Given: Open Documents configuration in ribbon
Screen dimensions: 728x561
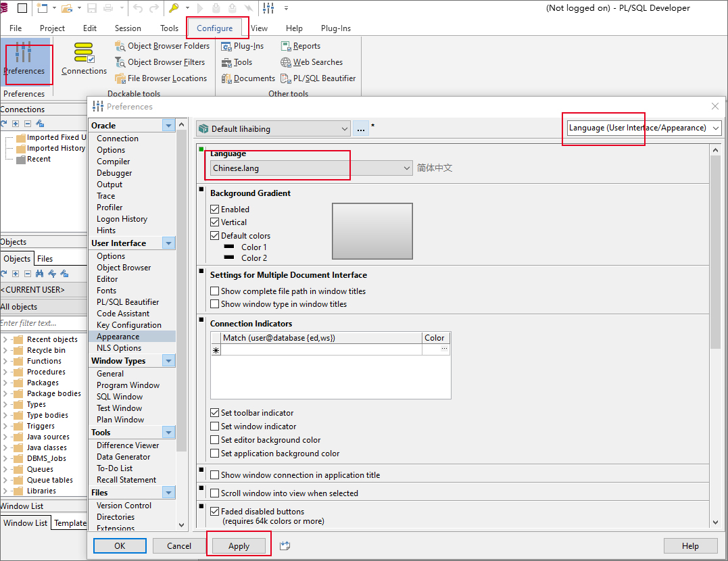Looking at the screenshot, I should pos(248,78).
